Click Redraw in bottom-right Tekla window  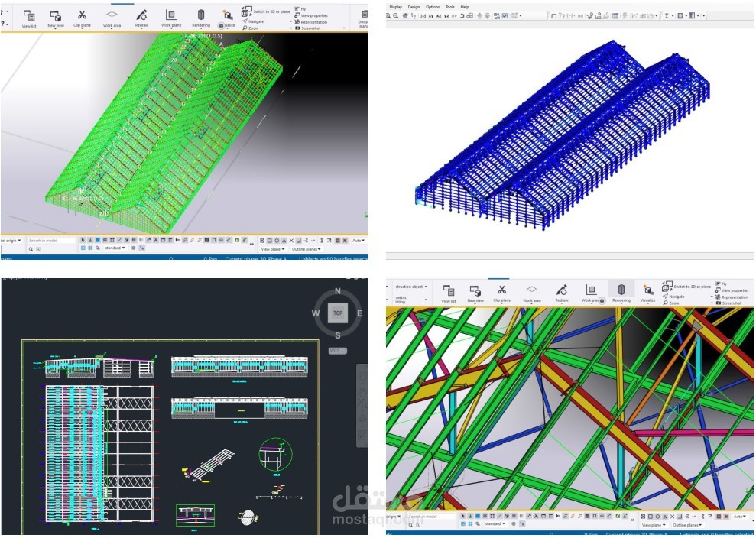[562, 294]
